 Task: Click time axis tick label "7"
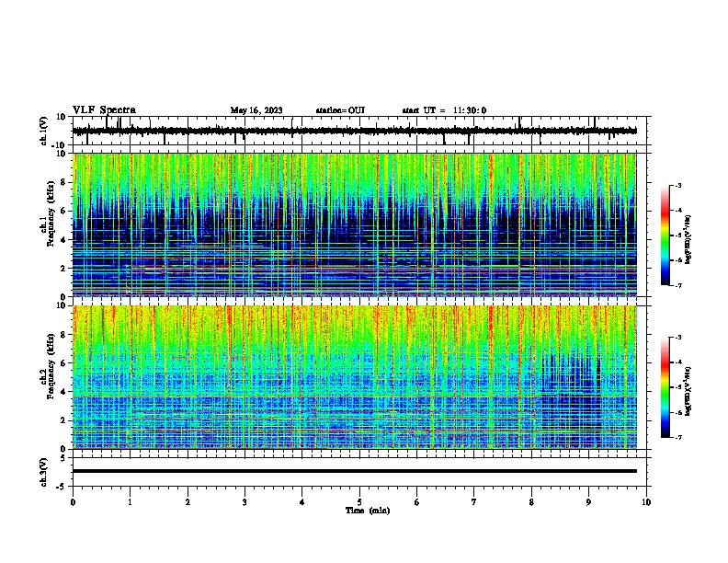[474, 502]
